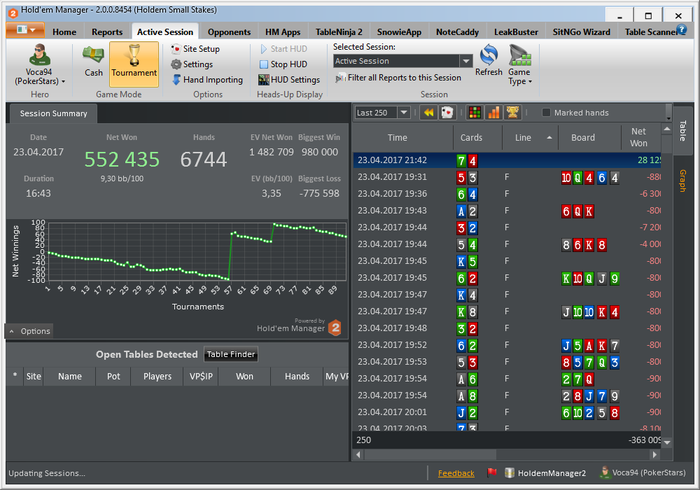
Task: Click the HoldemManager2 database status item
Action: 545,473
